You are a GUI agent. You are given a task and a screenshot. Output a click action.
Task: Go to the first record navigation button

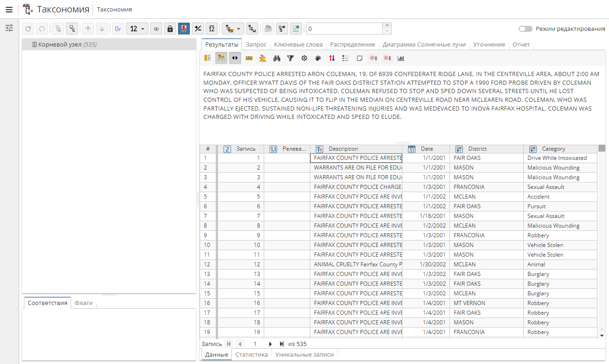point(229,344)
